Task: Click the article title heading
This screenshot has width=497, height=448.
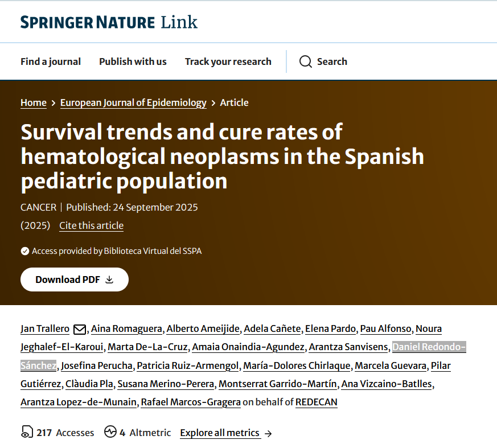Action: [x=222, y=156]
